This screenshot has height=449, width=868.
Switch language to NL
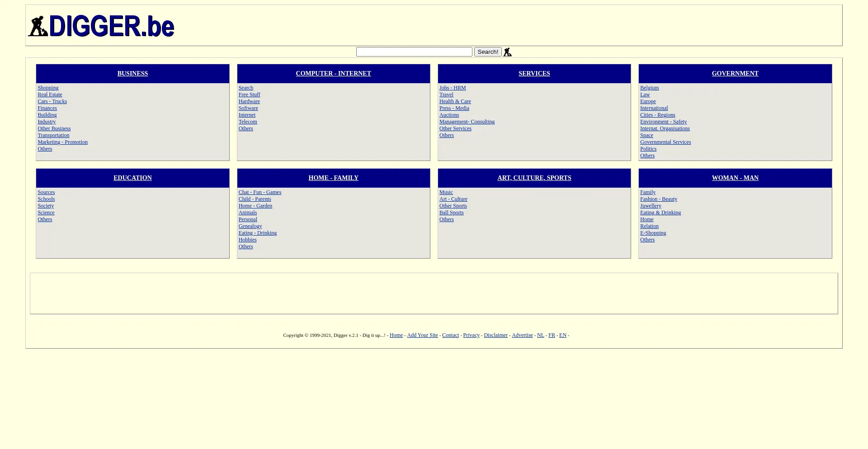point(540,335)
